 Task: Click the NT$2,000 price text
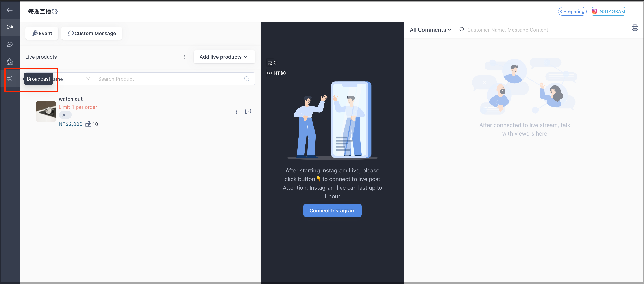point(70,124)
